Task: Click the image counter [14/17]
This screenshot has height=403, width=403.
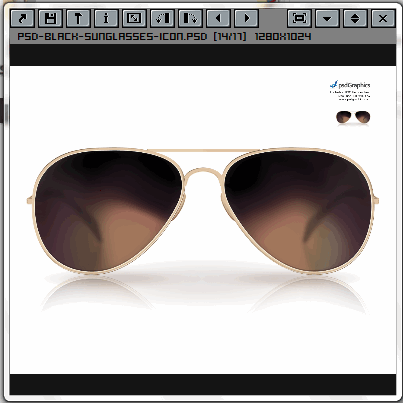Action: tap(230, 36)
